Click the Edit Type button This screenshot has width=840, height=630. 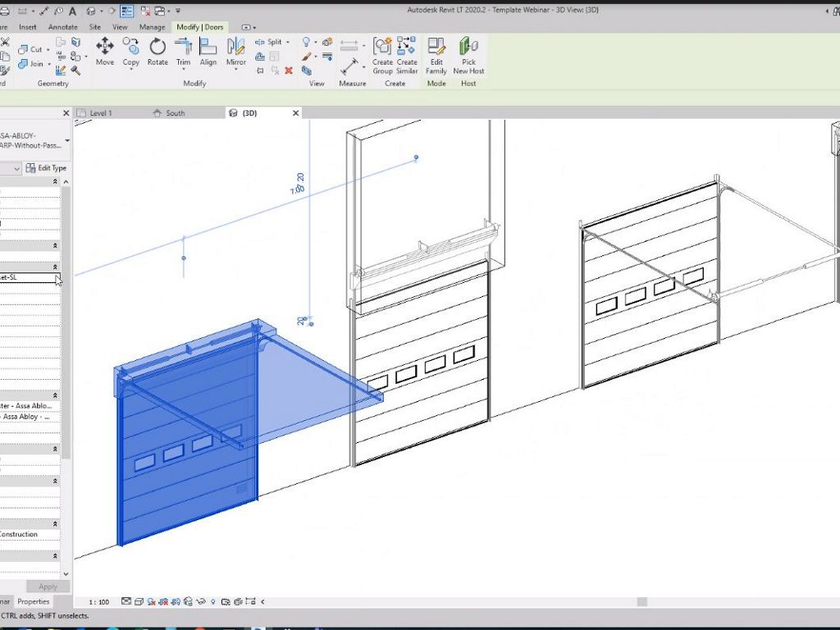coord(47,168)
